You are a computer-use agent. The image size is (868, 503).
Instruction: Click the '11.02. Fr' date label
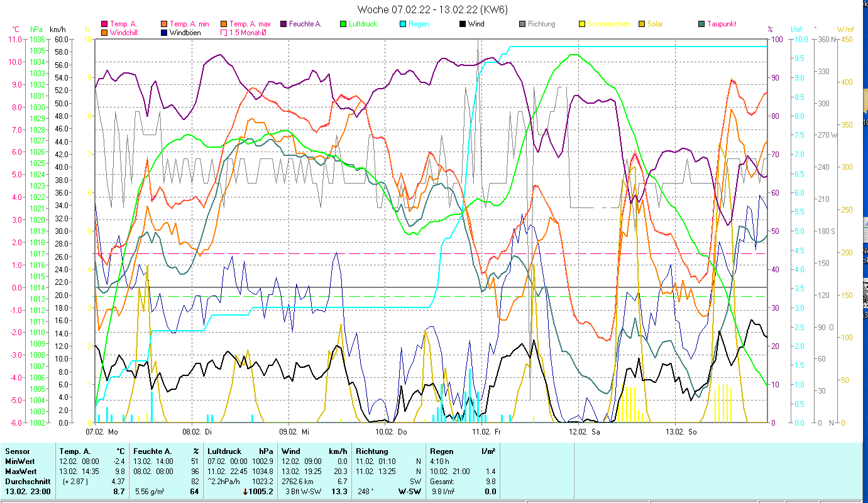[486, 432]
